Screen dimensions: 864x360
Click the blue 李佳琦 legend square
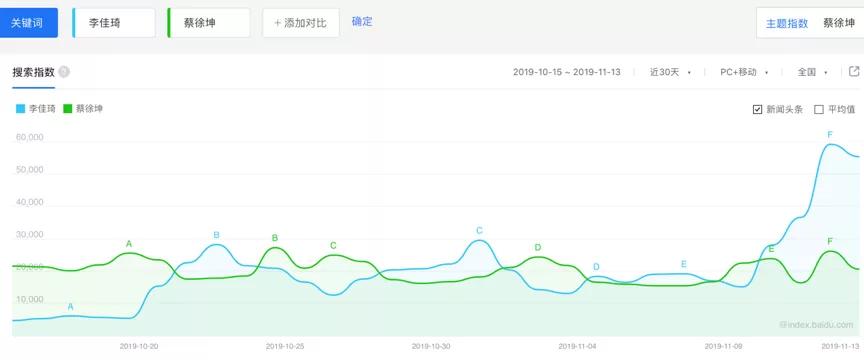pos(20,109)
